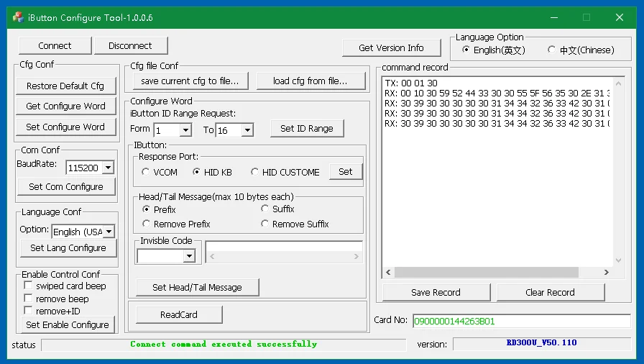Screen dimensions: 644x364
Task: Toggle swiped card beep checkbox
Action: pyautogui.click(x=28, y=285)
